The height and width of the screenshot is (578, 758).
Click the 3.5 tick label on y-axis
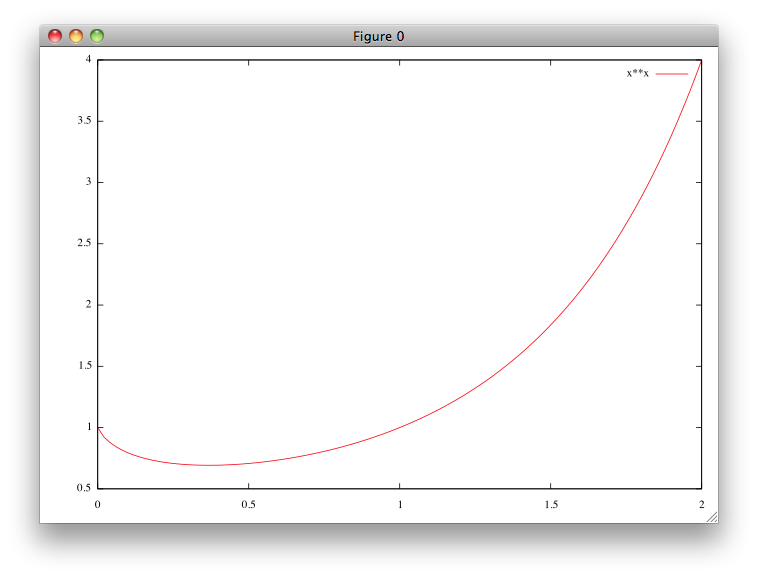[83, 121]
